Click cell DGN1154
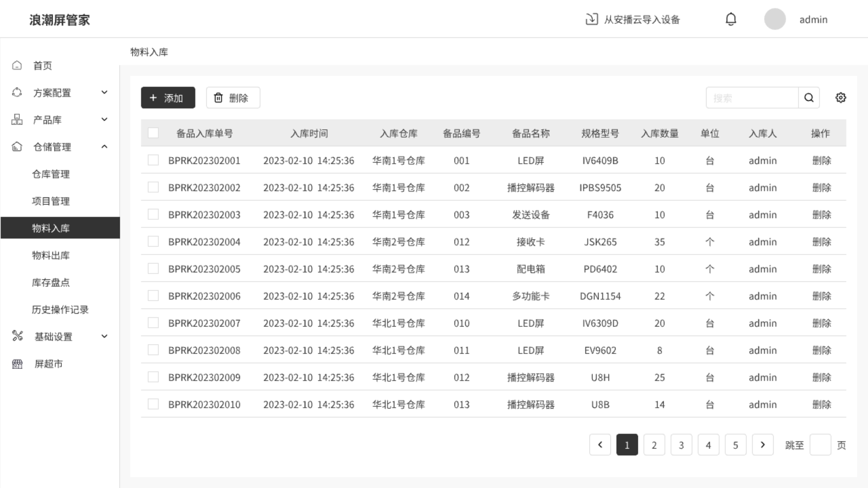 pos(600,296)
